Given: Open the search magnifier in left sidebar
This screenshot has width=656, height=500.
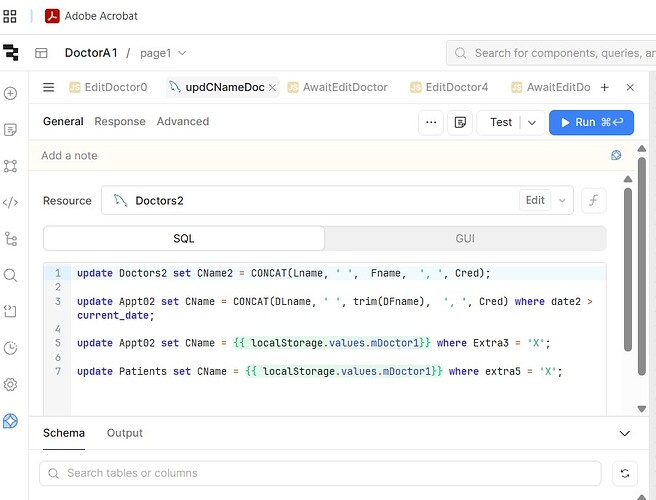Looking at the screenshot, I should (x=10, y=275).
